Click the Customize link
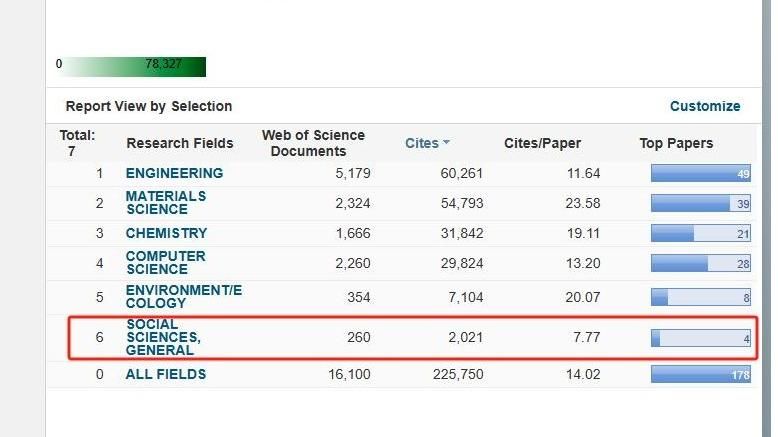This screenshot has width=778, height=437. 705,106
